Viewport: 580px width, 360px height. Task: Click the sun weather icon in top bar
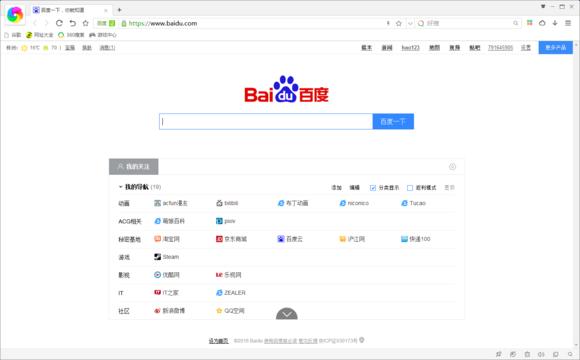pyautogui.click(x=24, y=48)
